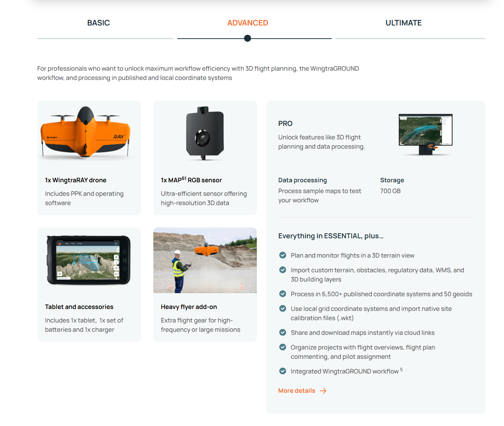This screenshot has height=426, width=504.
Task: Click the slider dot under ADVANCED
Action: 248,38
